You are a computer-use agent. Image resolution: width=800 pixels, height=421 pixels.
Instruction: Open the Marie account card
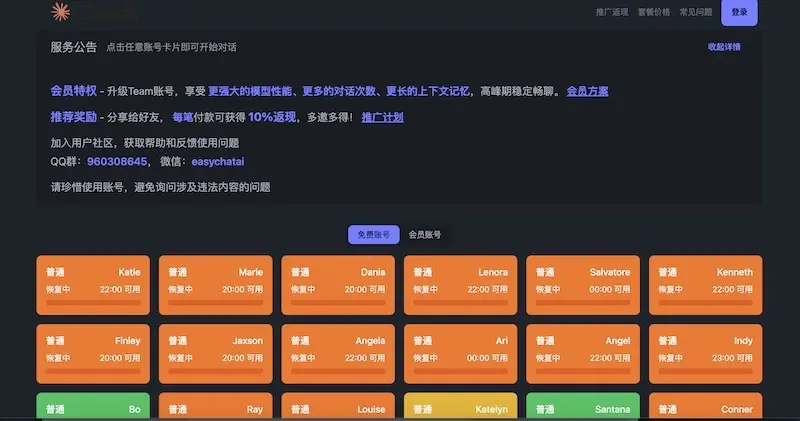click(x=215, y=285)
